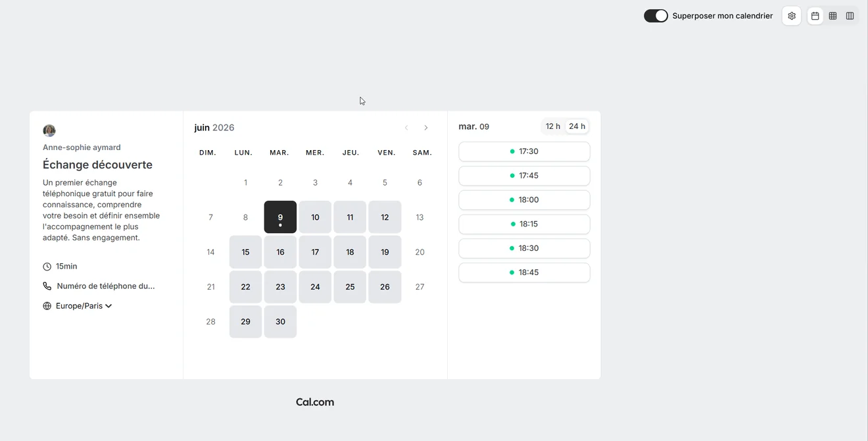Click the LUN. weekday header

[x=243, y=153]
